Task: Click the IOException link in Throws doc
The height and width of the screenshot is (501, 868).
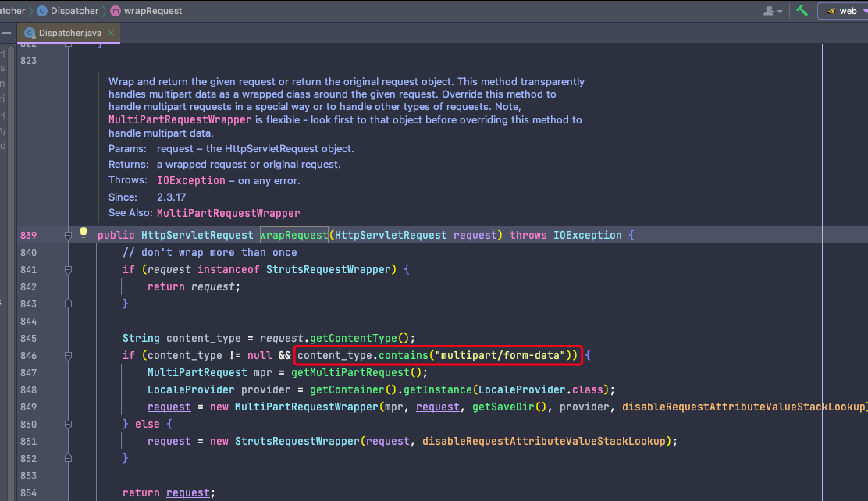Action: [190, 180]
